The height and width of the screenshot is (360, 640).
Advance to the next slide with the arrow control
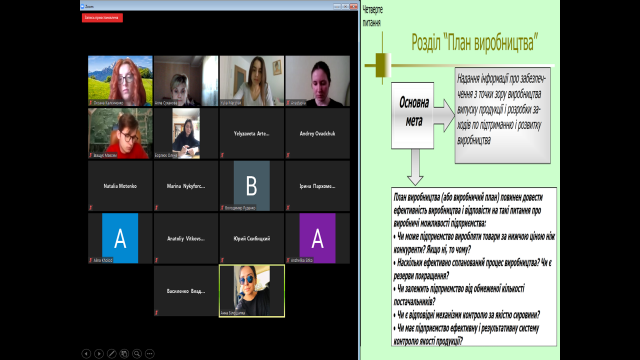point(99,353)
